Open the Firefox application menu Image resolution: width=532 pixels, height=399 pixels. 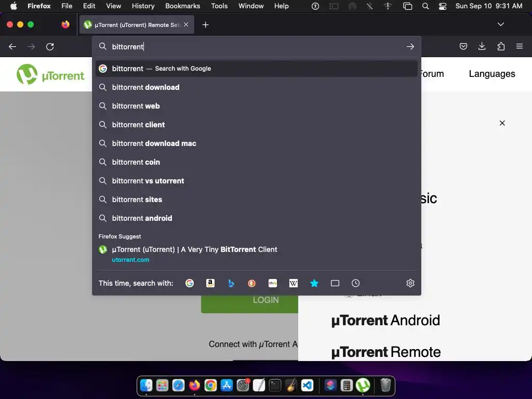[39, 6]
